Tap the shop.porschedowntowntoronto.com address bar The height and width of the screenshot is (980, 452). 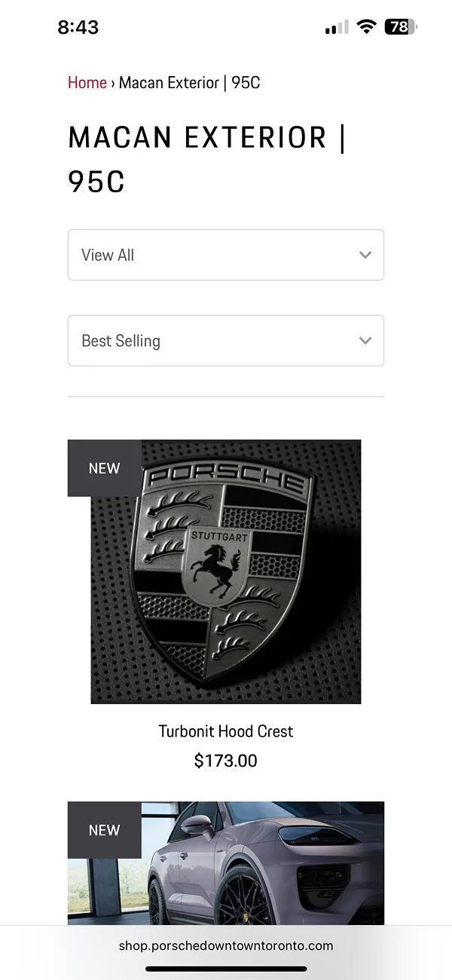click(x=226, y=945)
